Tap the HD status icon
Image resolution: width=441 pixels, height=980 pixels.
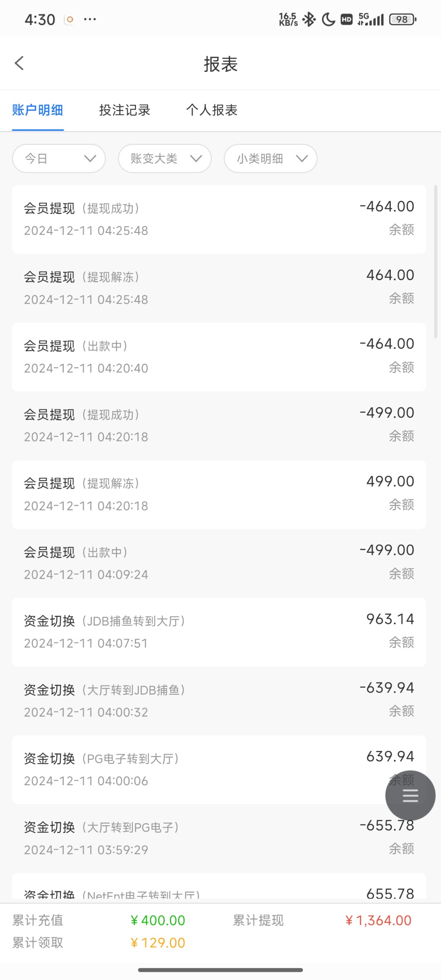coord(347,19)
